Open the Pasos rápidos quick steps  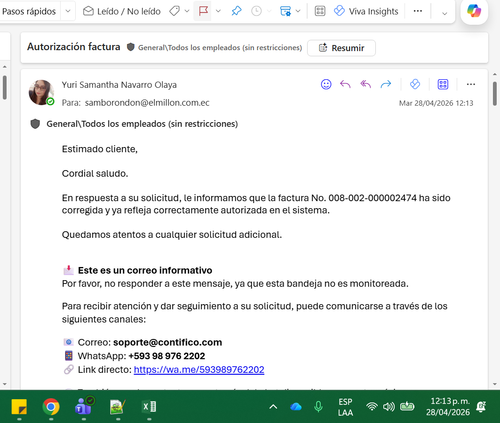click(x=29, y=11)
